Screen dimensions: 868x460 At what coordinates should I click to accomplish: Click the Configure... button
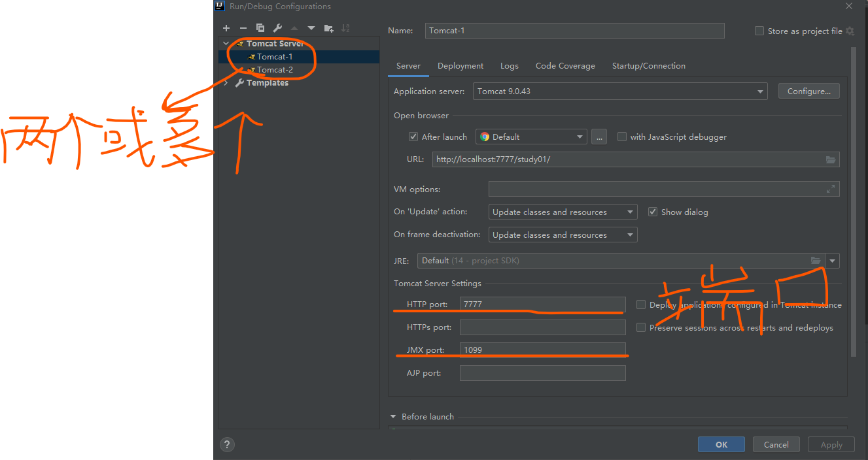click(809, 91)
